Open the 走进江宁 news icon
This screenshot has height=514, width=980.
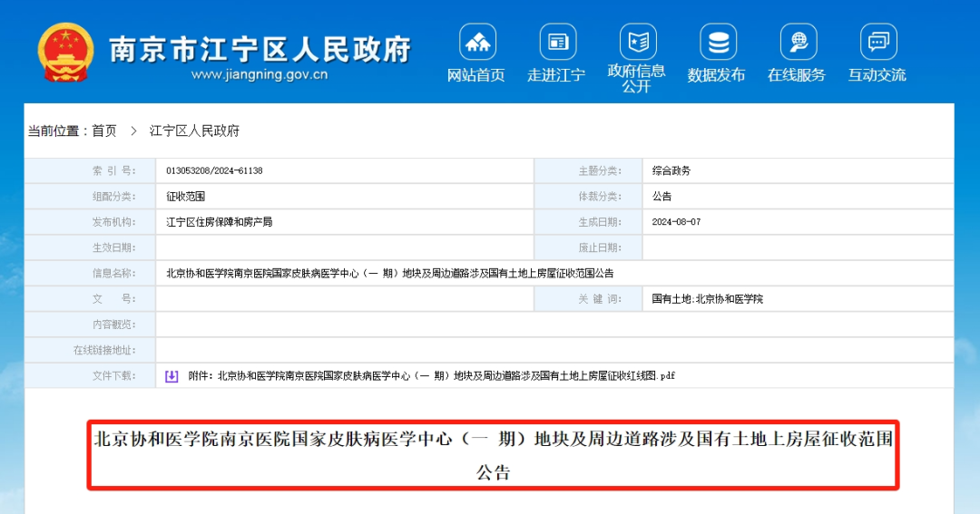tap(557, 42)
